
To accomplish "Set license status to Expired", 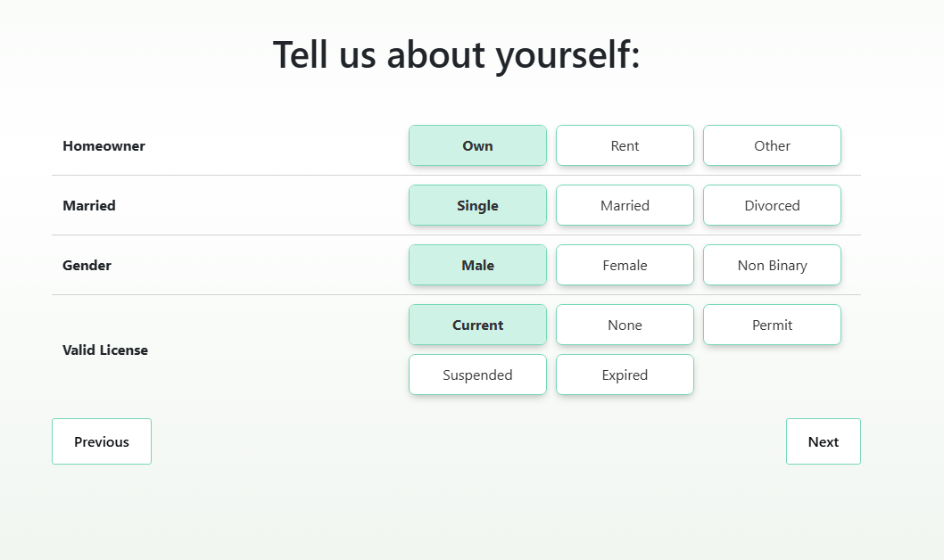I will pyautogui.click(x=625, y=375).
